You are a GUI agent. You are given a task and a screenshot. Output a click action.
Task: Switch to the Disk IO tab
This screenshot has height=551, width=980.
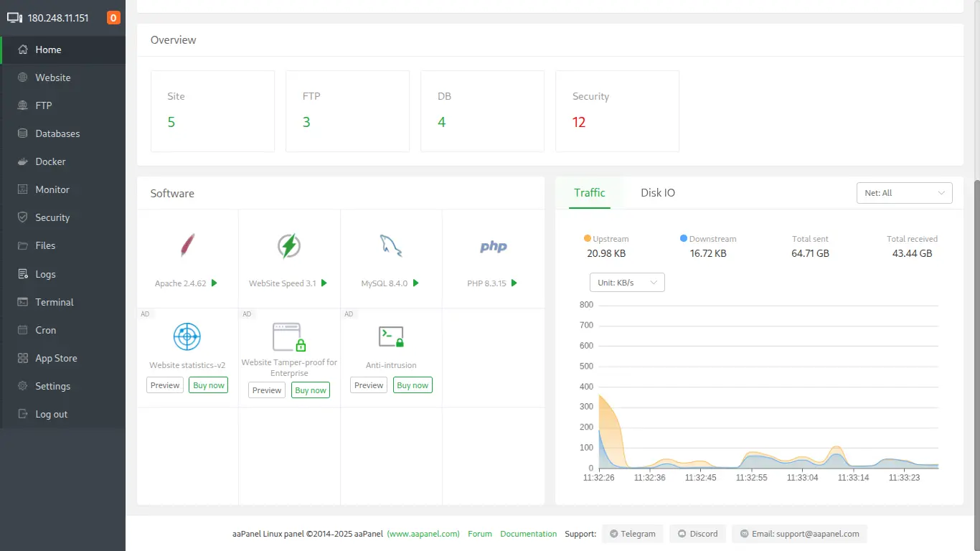tap(658, 193)
